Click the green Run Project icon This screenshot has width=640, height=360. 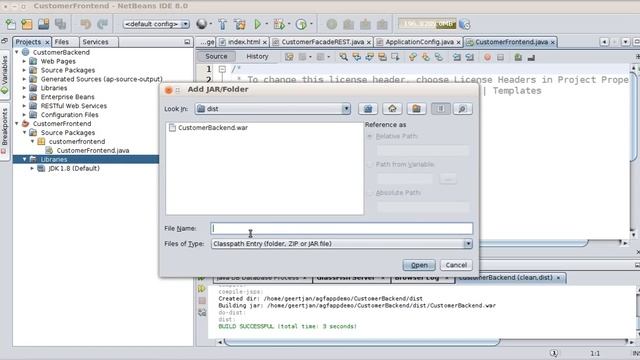point(258,24)
